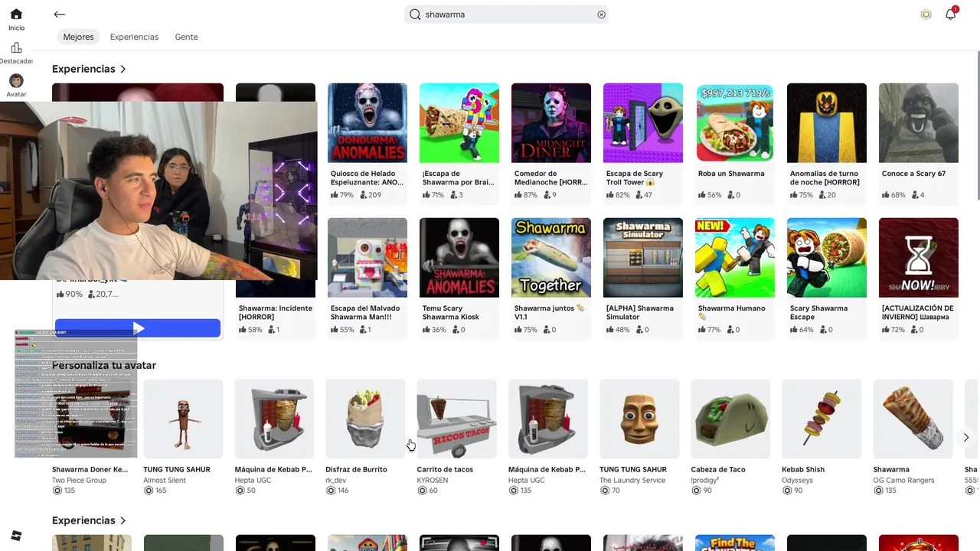Select Cabeza de Taco avatar item
The width and height of the screenshot is (980, 551).
(x=730, y=419)
